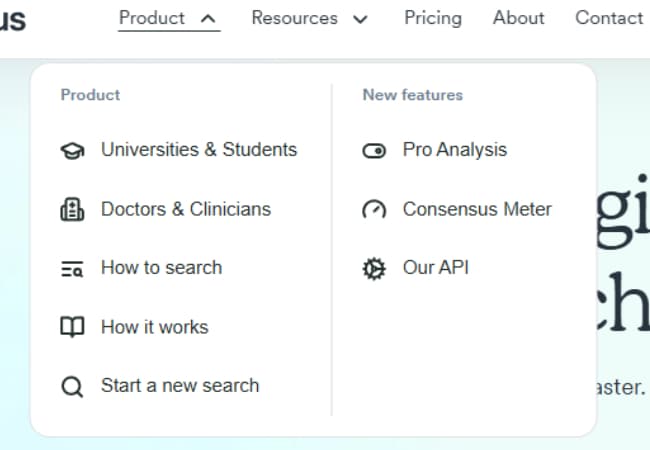Click the Consensus Meter gauge icon
Viewport: 650px width, 450px height.
pyautogui.click(x=374, y=210)
